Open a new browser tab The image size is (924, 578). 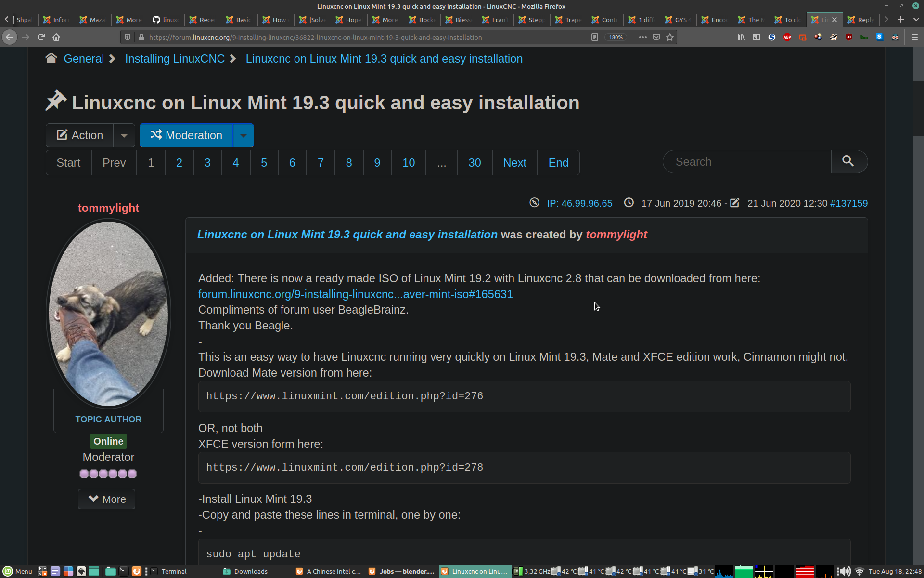click(x=901, y=19)
